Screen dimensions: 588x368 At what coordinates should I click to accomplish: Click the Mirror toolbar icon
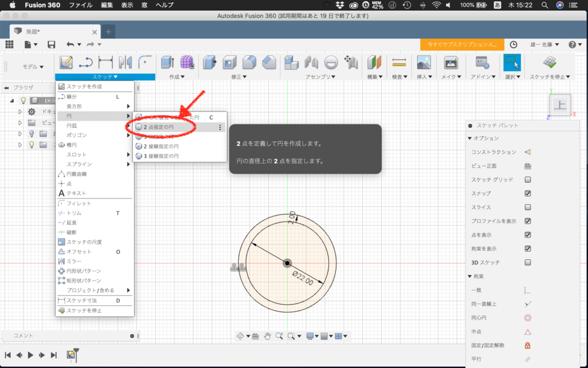click(125, 62)
